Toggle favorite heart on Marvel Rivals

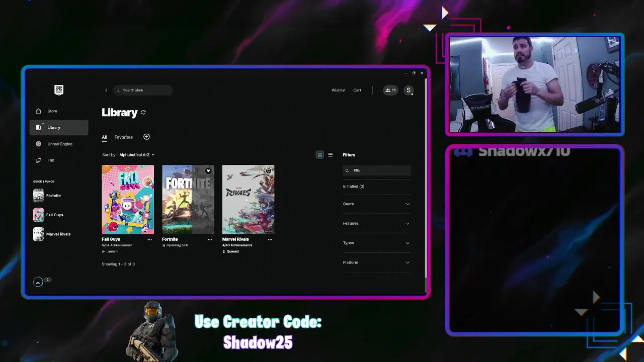269,171
